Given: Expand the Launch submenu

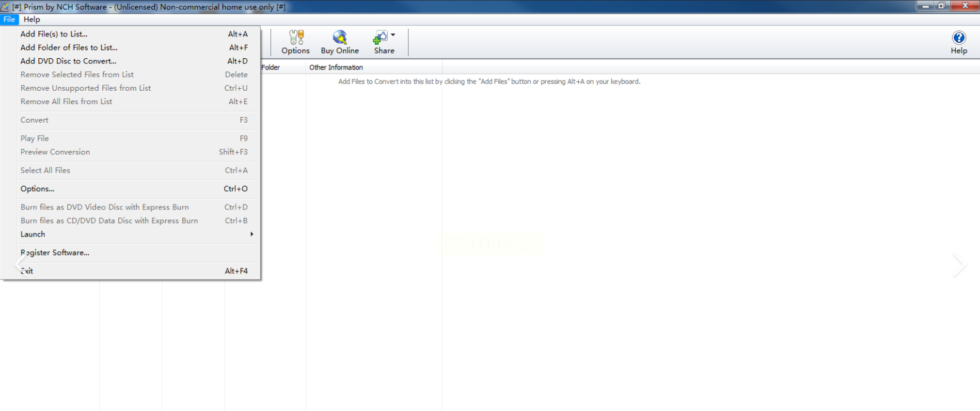Looking at the screenshot, I should click(131, 235).
